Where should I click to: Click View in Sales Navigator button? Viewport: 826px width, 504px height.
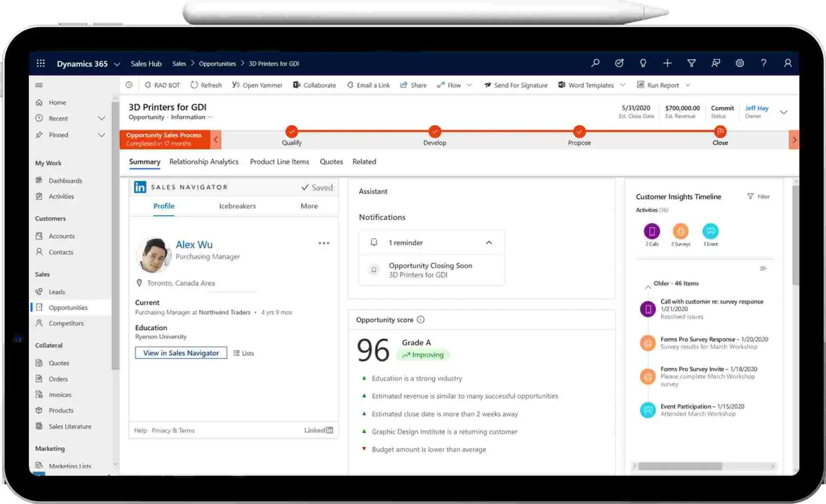coord(181,353)
